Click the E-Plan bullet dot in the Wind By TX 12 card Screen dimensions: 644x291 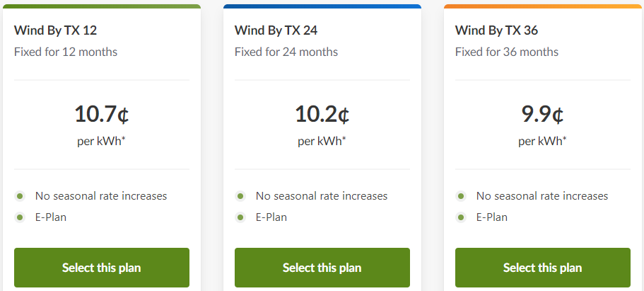20,217
